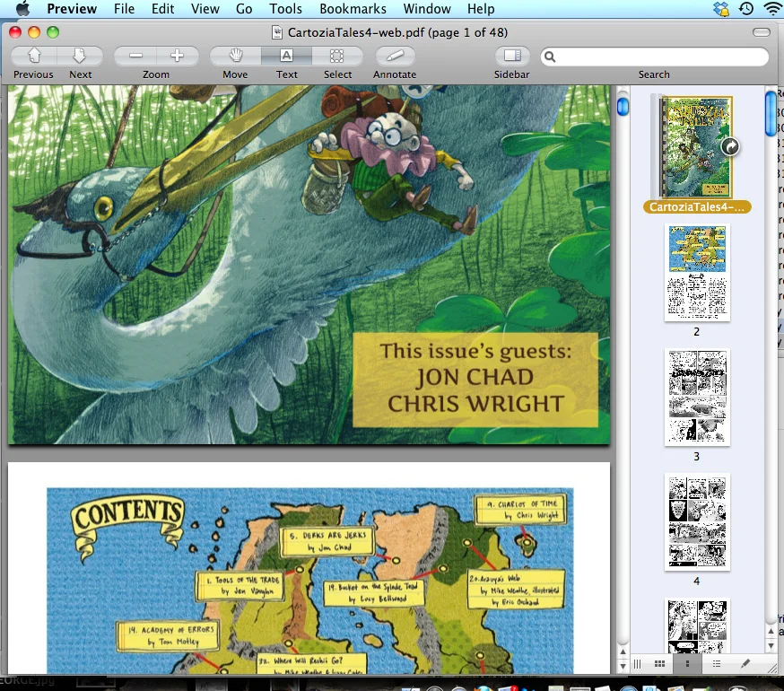Advance using the Next arrow icon
This screenshot has width=784, height=691.
[80, 56]
